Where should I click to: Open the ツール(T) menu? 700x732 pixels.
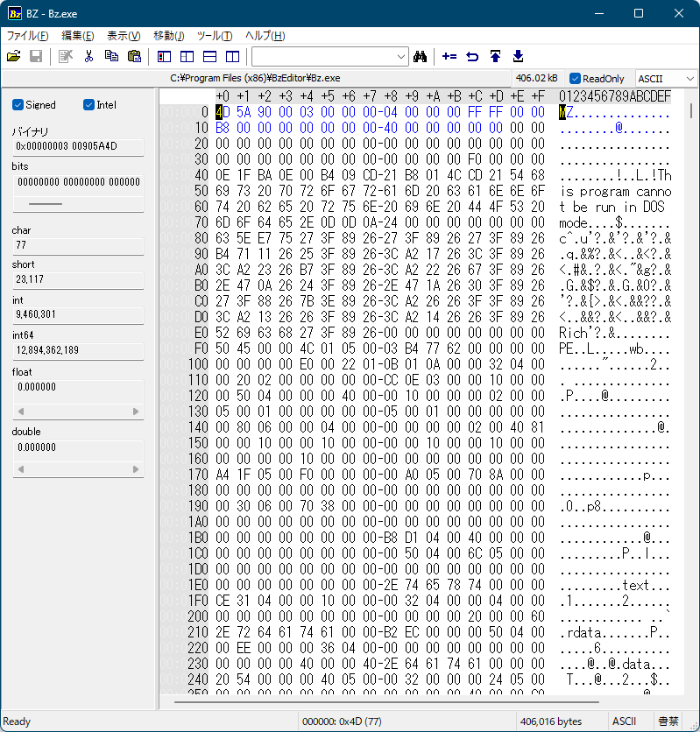[x=215, y=36]
